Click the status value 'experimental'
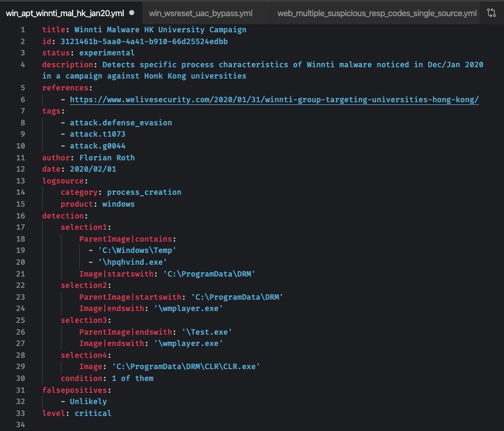The height and width of the screenshot is (431, 504). click(x=107, y=53)
